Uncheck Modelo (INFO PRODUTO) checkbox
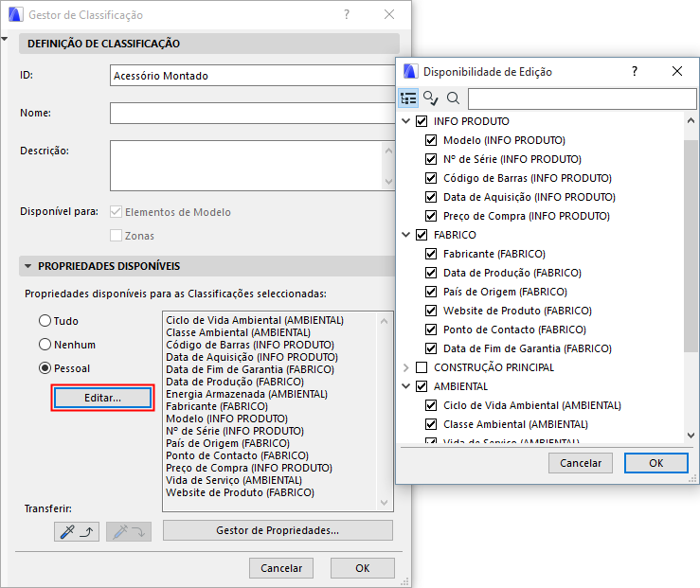 (431, 140)
